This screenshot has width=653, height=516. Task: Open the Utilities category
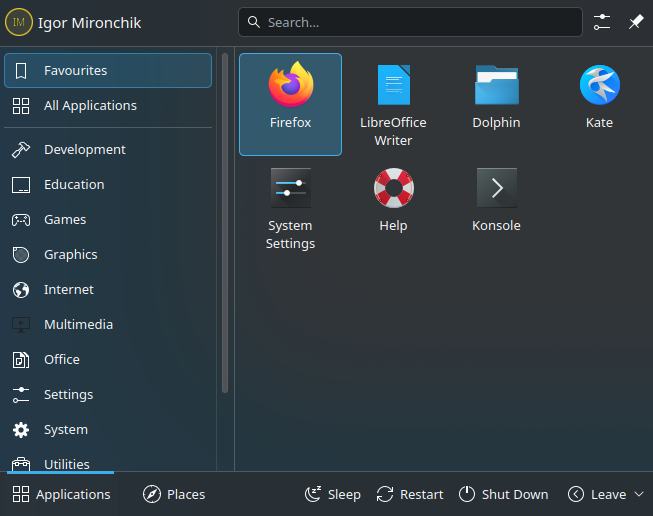(108, 461)
